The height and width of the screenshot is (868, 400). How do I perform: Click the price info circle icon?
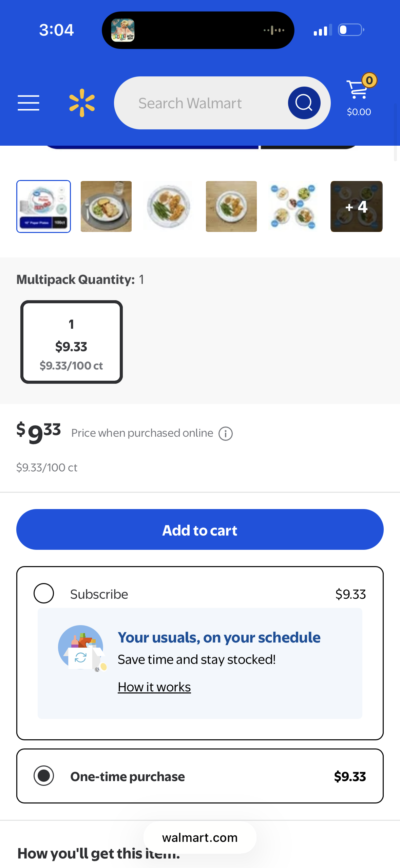point(226,434)
